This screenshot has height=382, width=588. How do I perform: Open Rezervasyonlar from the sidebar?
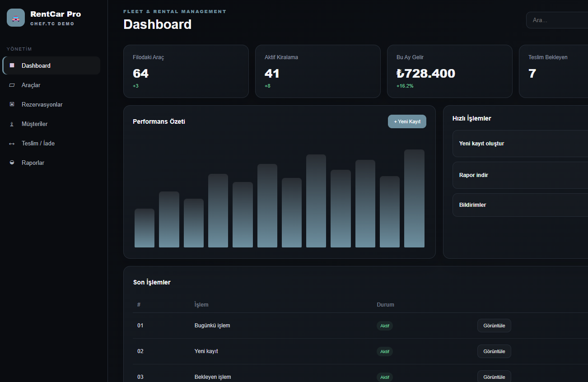coord(51,104)
